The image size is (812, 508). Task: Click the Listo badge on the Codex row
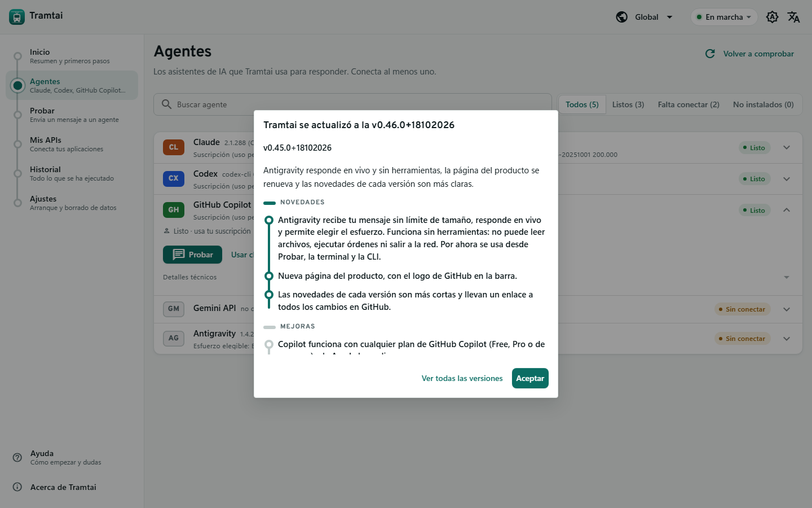pos(754,179)
